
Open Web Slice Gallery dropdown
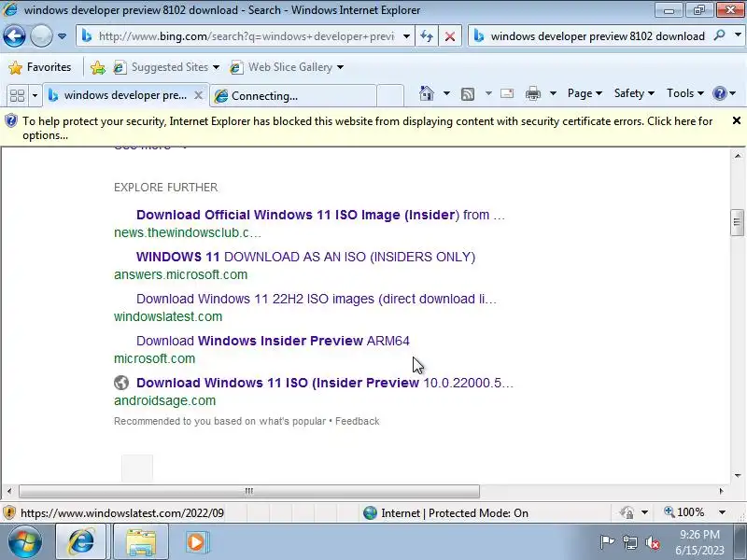[x=287, y=67]
